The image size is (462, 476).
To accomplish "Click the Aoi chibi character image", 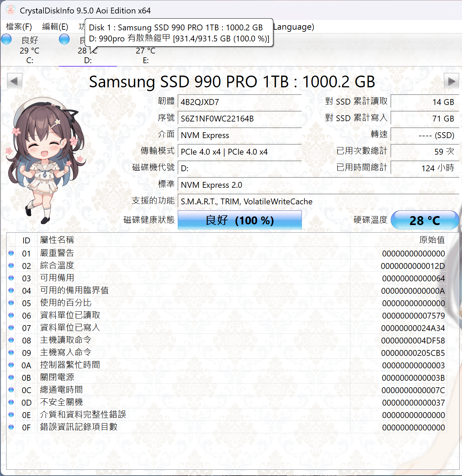I will (47, 161).
